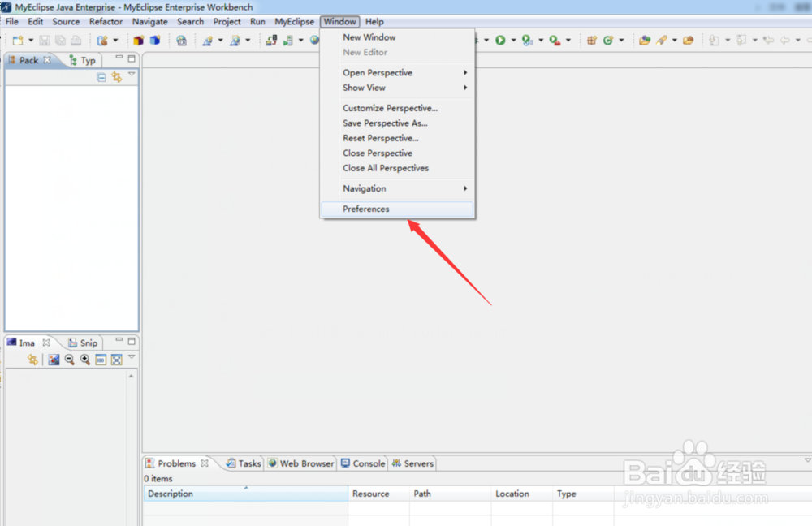
Task: Click the New wizard toolbar icon
Action: 18,41
